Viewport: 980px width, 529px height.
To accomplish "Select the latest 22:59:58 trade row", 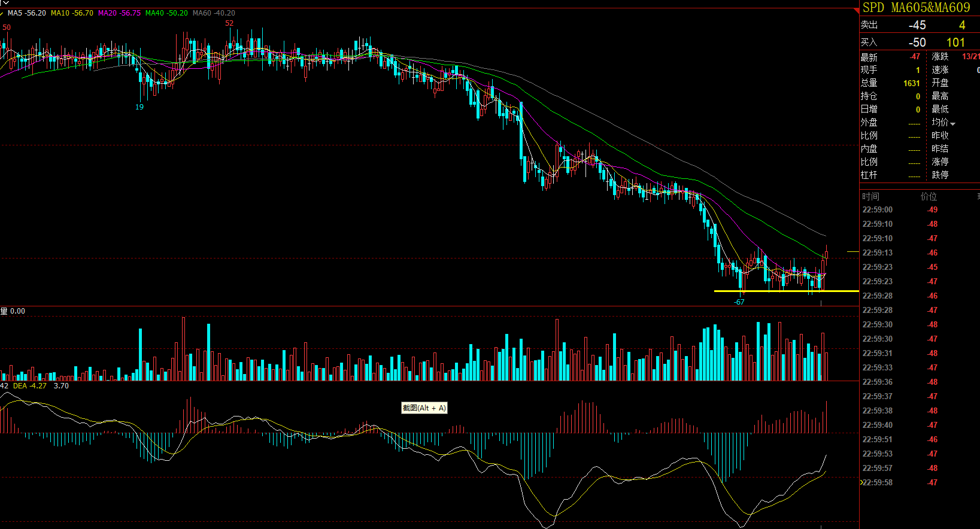I will click(898, 482).
